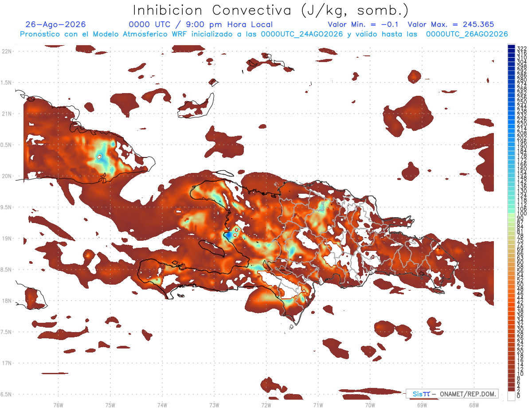The width and height of the screenshot is (532, 411).
Task: Click the truncated latitude label "0.5N"
Action: click(x=6, y=145)
